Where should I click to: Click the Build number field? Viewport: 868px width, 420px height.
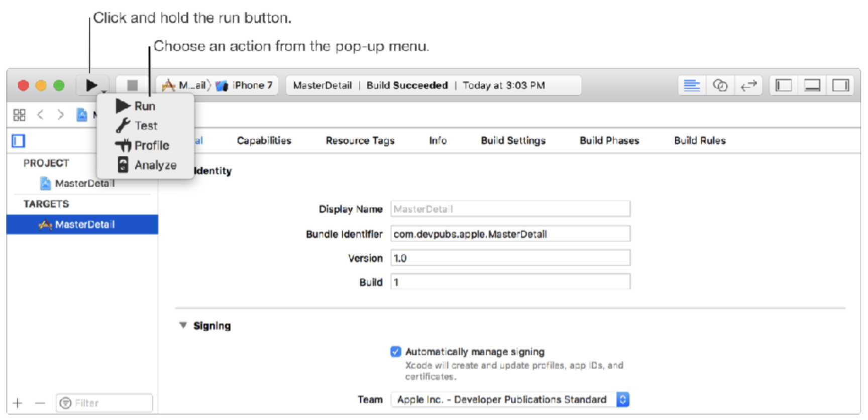pyautogui.click(x=510, y=282)
